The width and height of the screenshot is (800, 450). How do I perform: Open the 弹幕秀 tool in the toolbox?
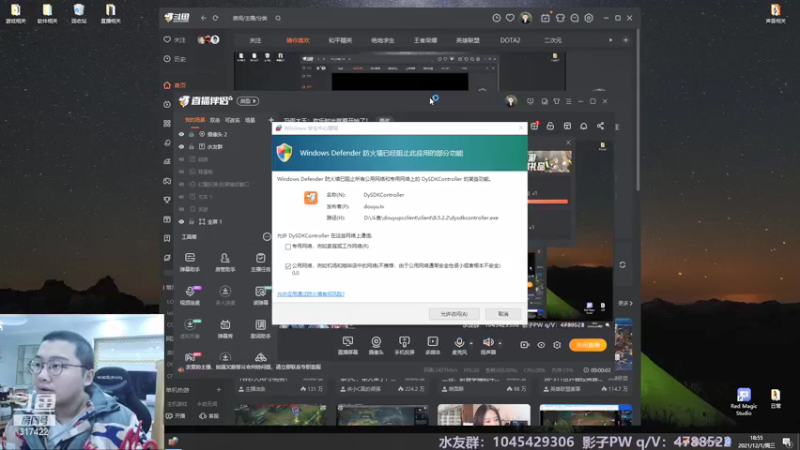pos(225,329)
